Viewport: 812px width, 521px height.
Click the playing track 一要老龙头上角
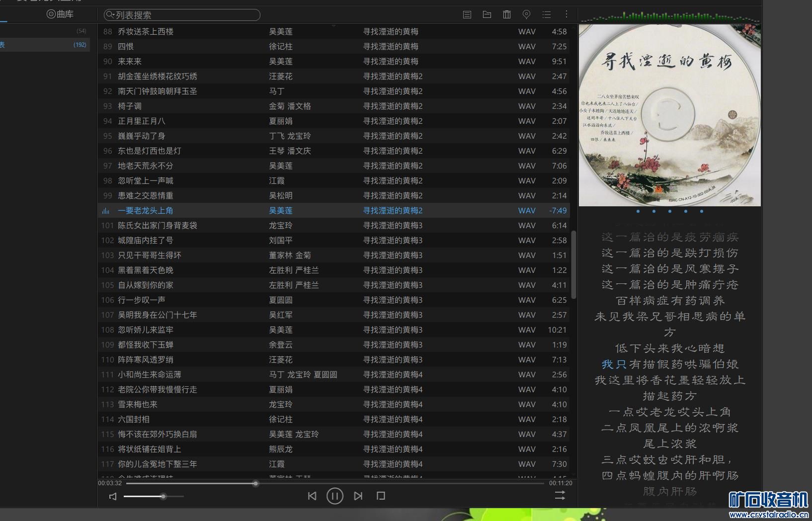[333, 210]
